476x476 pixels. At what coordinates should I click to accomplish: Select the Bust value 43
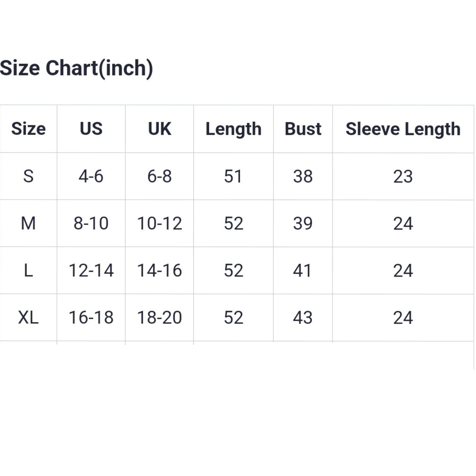[x=303, y=318]
